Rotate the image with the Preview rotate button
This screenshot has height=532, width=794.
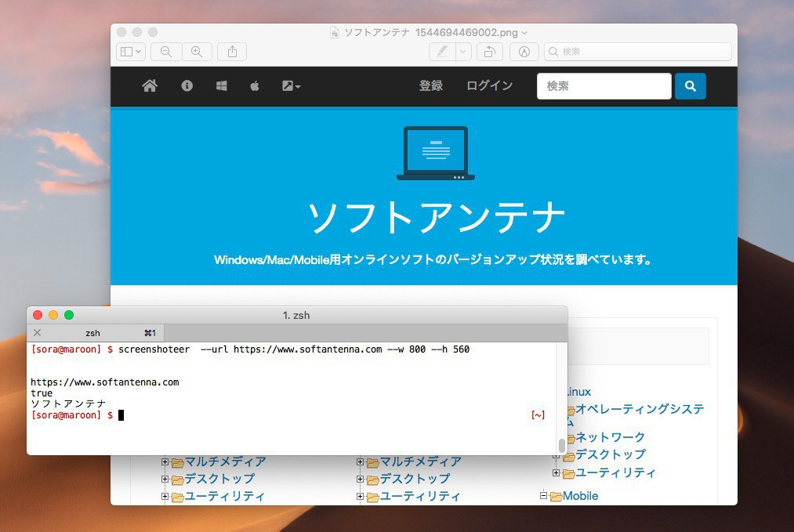(489, 52)
